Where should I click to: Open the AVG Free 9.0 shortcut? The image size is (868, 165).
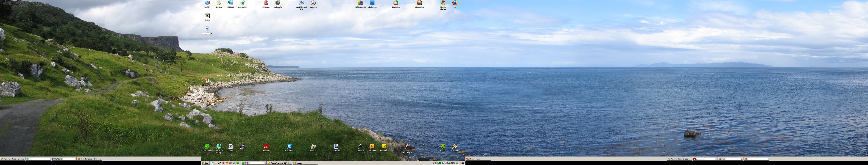pos(360,4)
